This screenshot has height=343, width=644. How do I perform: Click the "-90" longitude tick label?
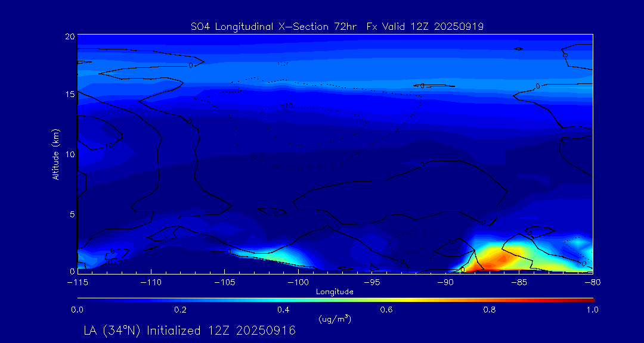445,283
